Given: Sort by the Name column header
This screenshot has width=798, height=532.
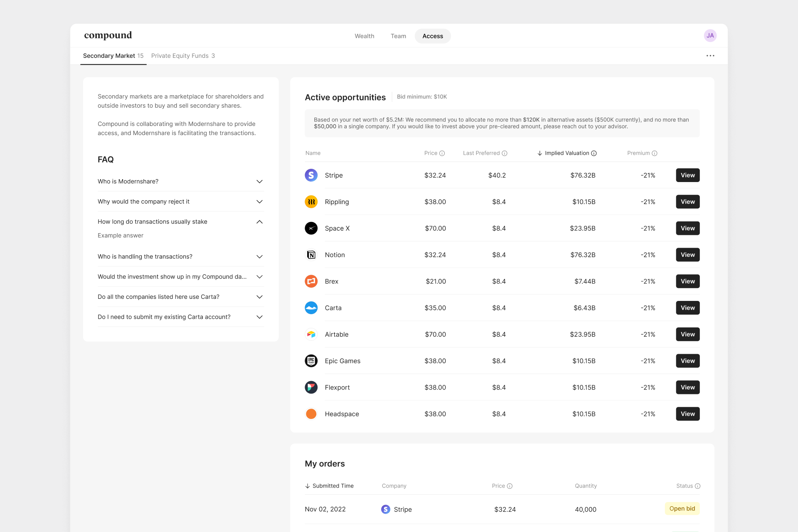Looking at the screenshot, I should click(313, 153).
